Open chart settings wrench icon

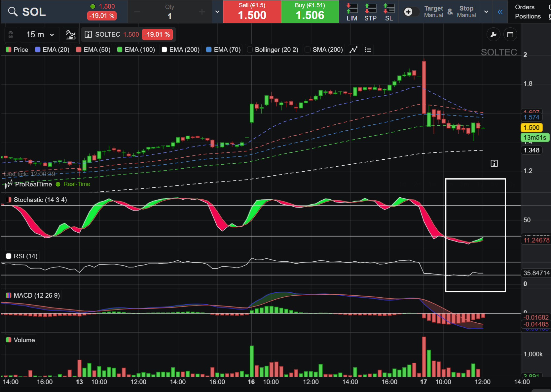(x=494, y=35)
